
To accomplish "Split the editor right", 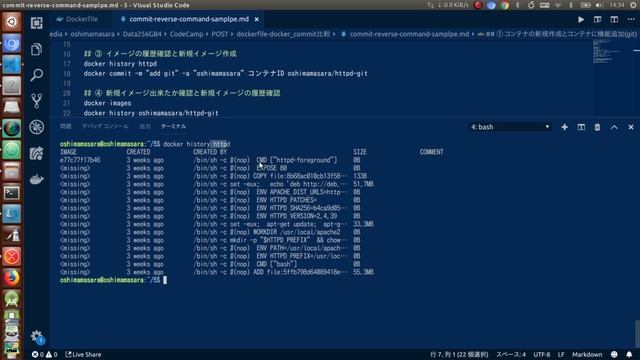I will pyautogui.click(x=614, y=20).
